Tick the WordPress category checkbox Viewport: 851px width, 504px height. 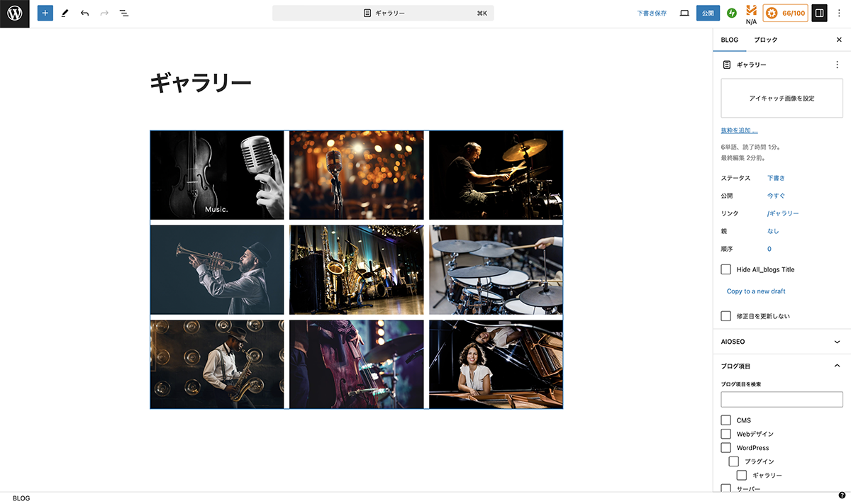(x=726, y=448)
